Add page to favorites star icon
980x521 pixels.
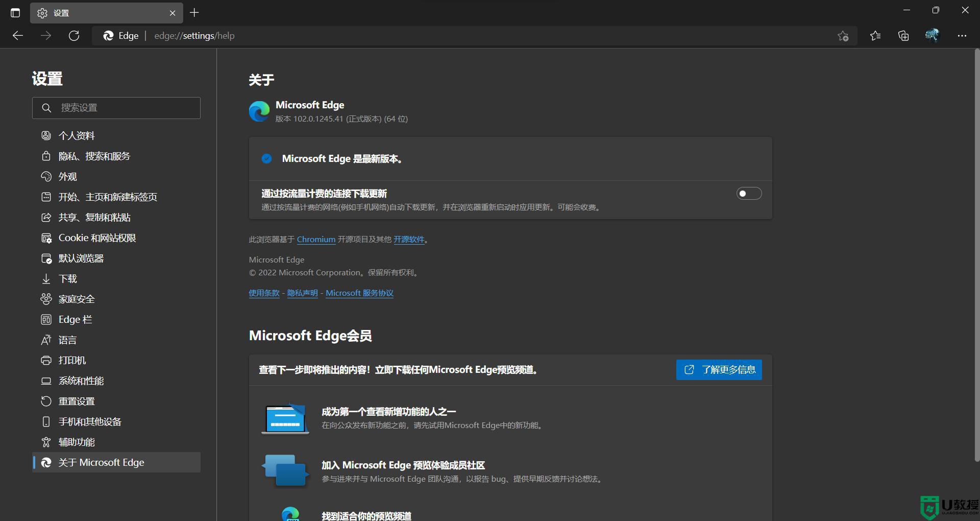pyautogui.click(x=843, y=36)
